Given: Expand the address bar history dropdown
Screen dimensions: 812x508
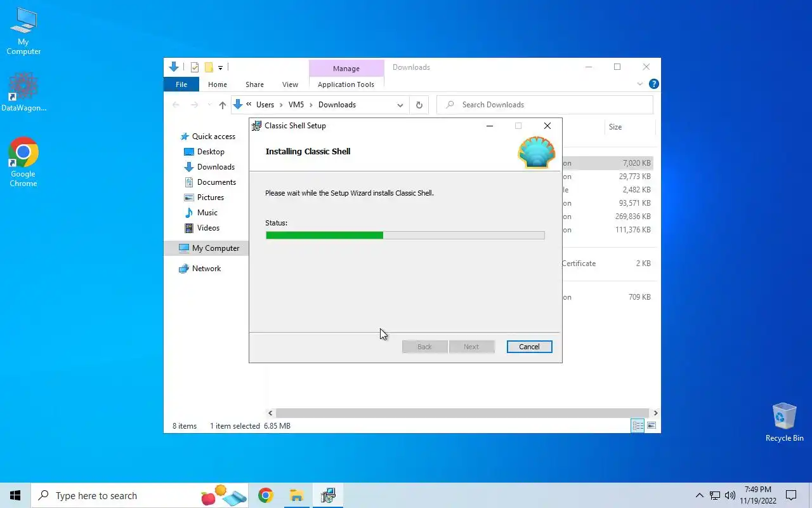Looking at the screenshot, I should click(400, 105).
